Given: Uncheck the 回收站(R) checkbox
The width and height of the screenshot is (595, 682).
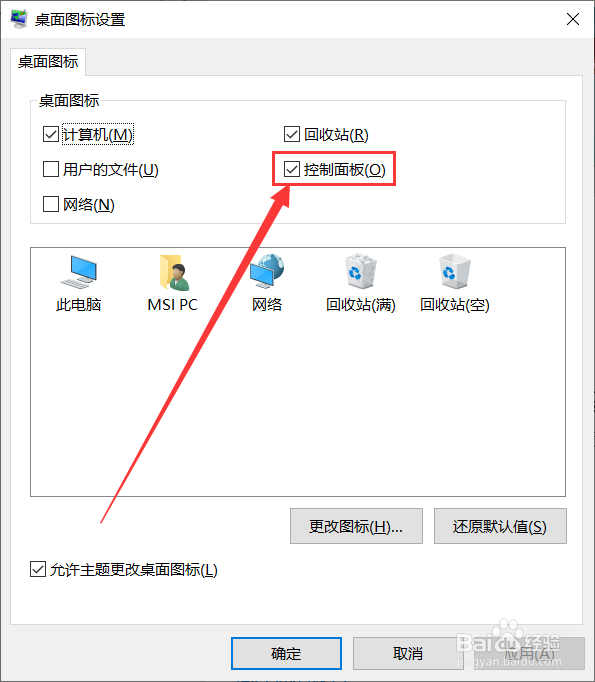Looking at the screenshot, I should pyautogui.click(x=292, y=134).
